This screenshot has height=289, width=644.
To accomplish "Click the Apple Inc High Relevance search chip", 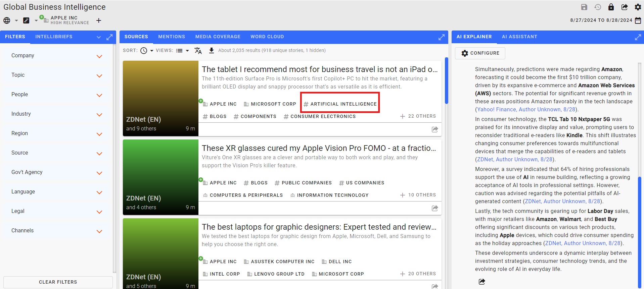I will [64, 20].
